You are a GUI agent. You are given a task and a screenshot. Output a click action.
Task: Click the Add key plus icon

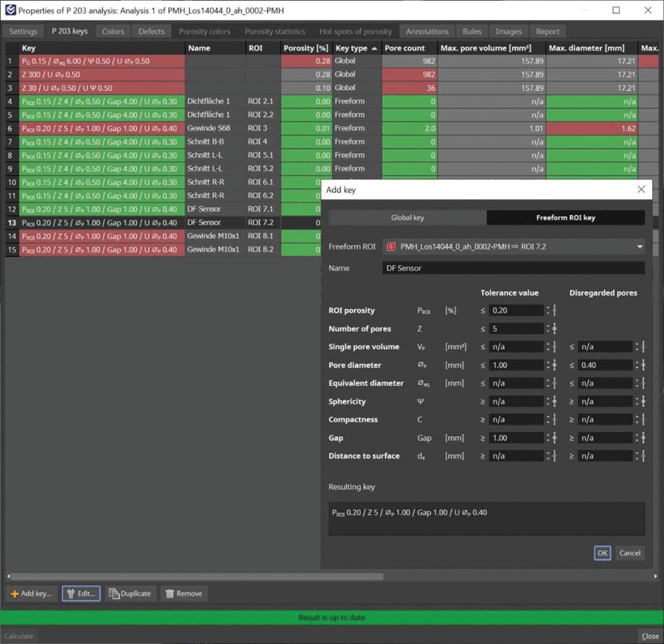point(15,594)
